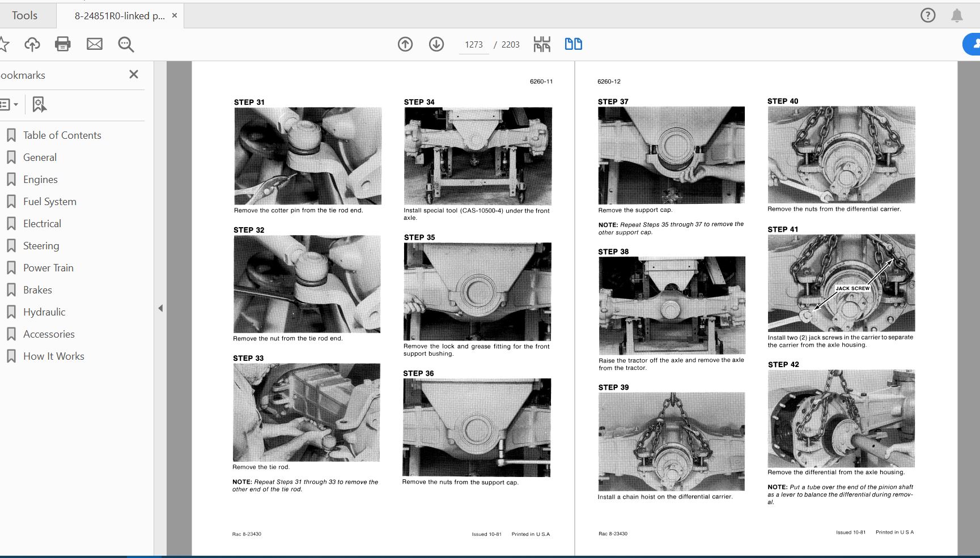Click the Step 31 cotter pin photo
Screen dimensions: 980x558
click(x=308, y=156)
